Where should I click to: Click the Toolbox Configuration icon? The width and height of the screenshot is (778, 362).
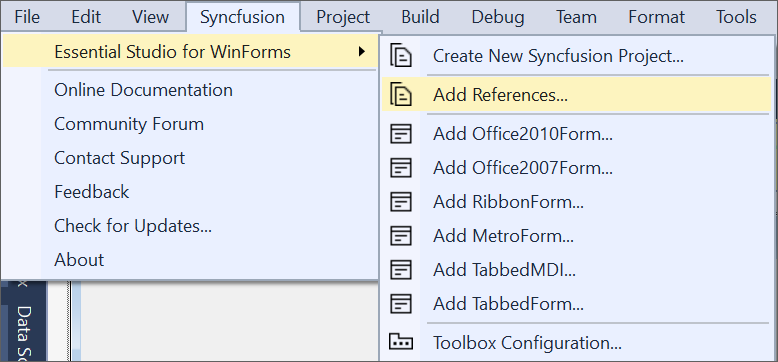[x=400, y=342]
